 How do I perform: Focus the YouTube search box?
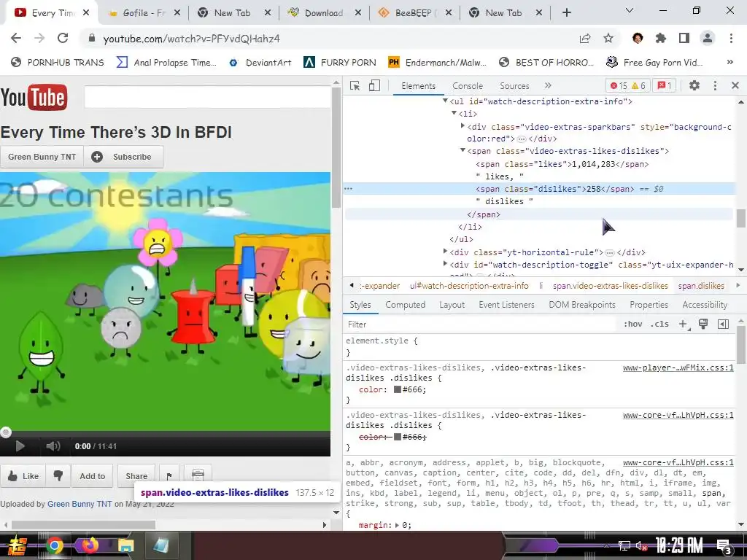point(207,97)
